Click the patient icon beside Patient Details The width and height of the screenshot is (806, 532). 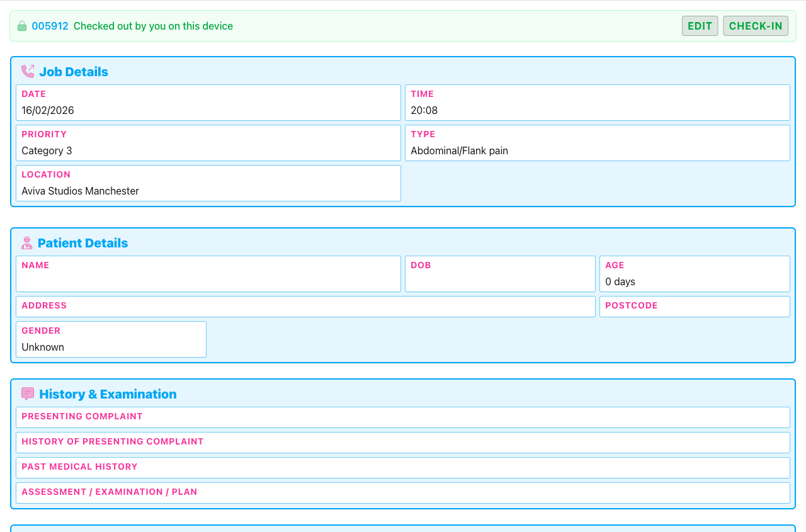28,242
